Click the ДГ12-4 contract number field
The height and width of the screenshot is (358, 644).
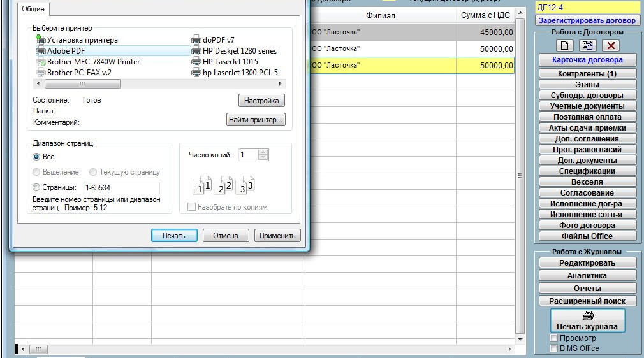587,8
